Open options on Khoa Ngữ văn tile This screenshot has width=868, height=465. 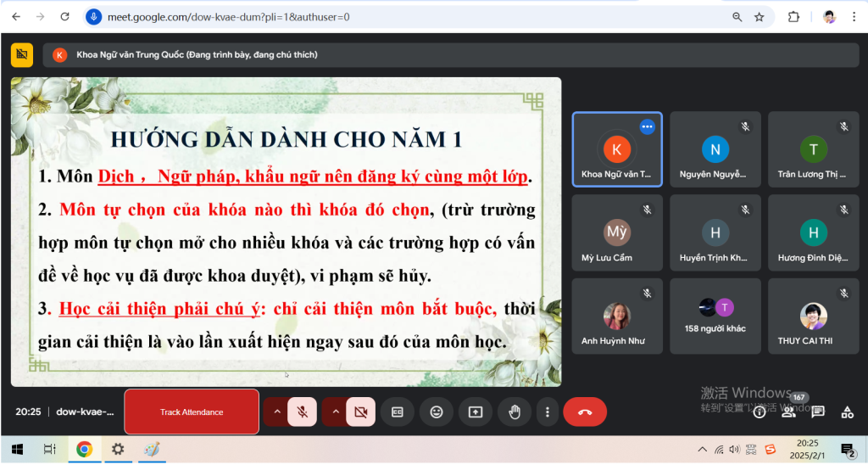pos(647,126)
